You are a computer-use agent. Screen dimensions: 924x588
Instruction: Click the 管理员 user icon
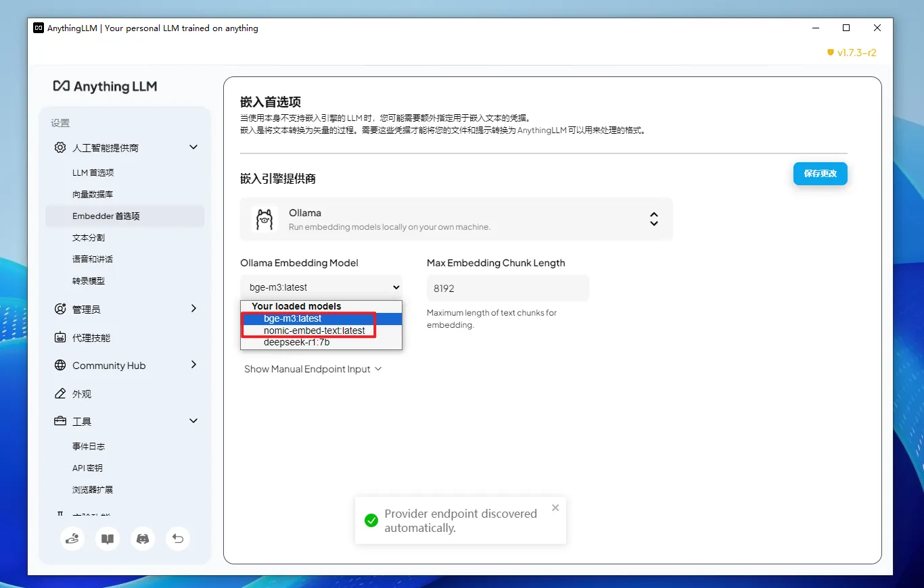(x=60, y=309)
